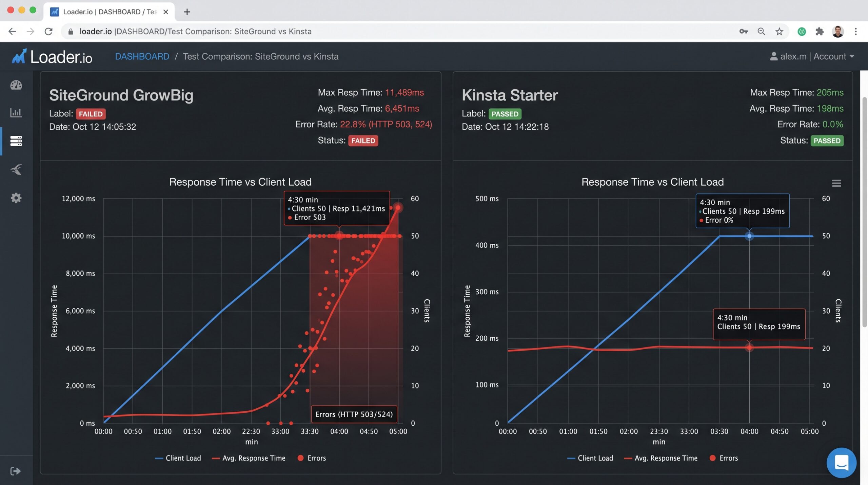Toggle Errors legend in SiteGround chart
Screen dimensions: 868x485
pos(312,458)
